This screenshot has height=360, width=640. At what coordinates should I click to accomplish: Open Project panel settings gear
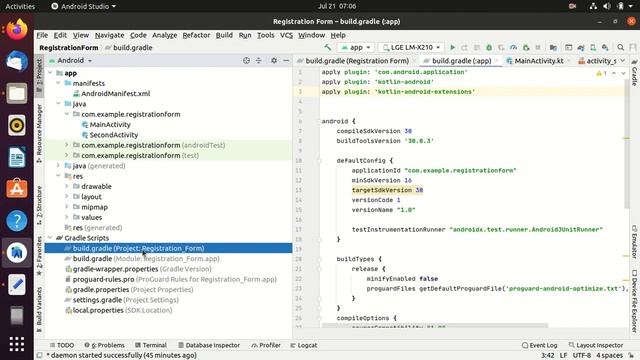point(274,60)
